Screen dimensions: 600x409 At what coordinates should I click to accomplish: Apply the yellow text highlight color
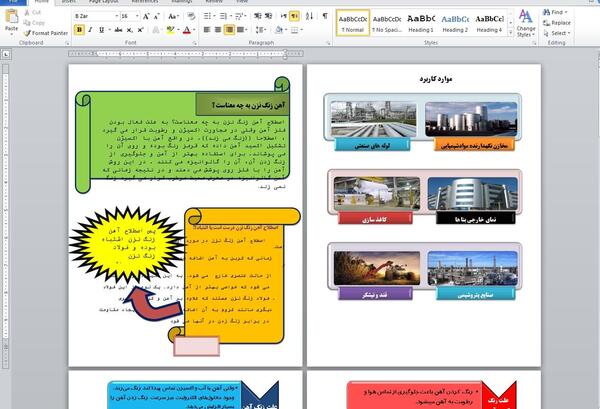point(171,30)
